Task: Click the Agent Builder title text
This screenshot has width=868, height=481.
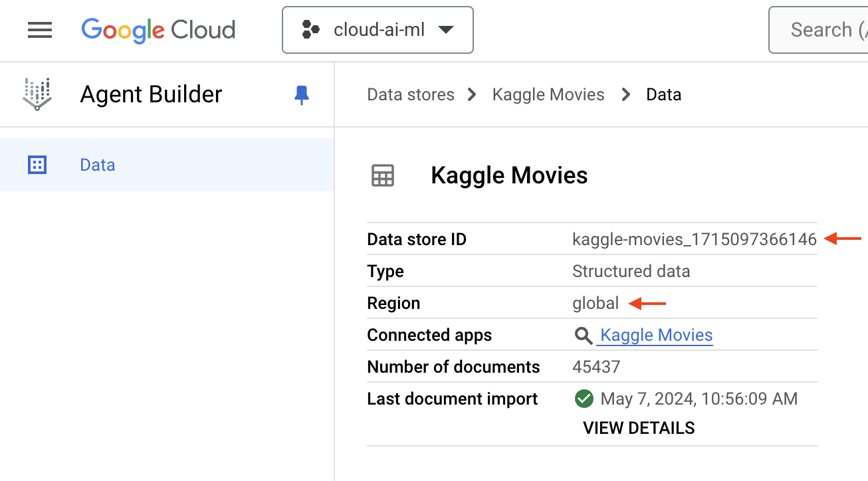Action: 151,94
